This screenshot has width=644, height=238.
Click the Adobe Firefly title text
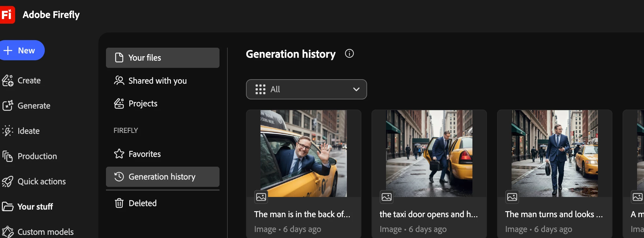[51, 15]
